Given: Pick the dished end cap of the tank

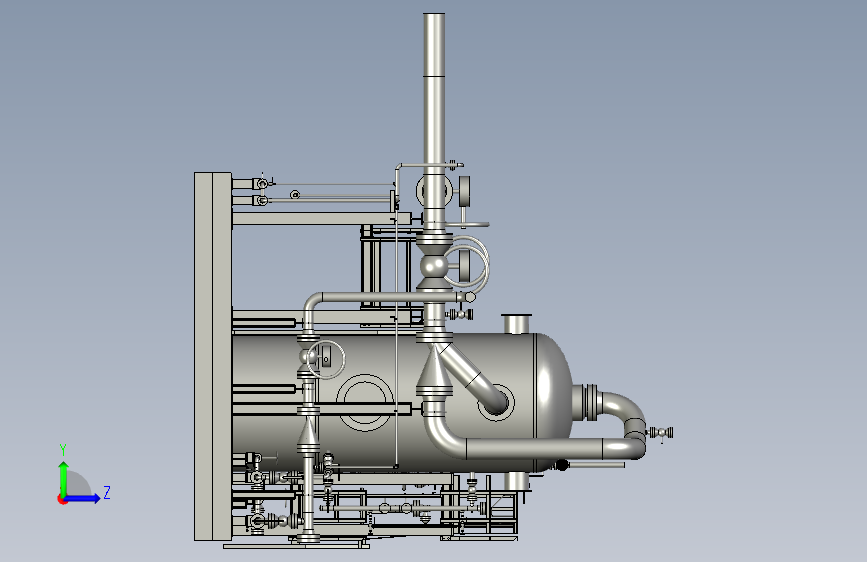Looking at the screenshot, I should tap(553, 402).
